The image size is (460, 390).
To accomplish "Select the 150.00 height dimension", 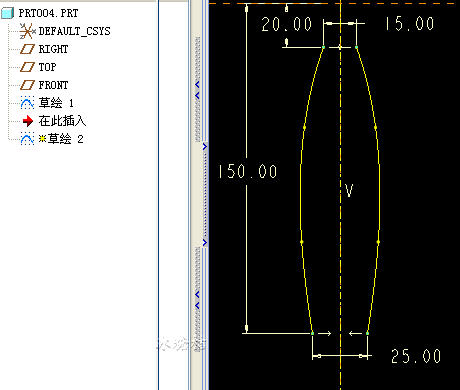I will tap(247, 172).
